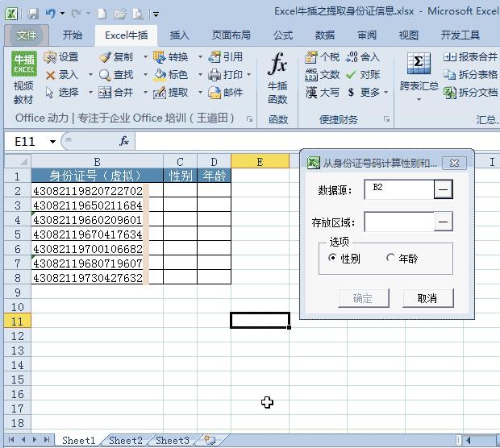The width and height of the screenshot is (500, 448).
Task: Open the 转换 tool
Action: (171, 57)
